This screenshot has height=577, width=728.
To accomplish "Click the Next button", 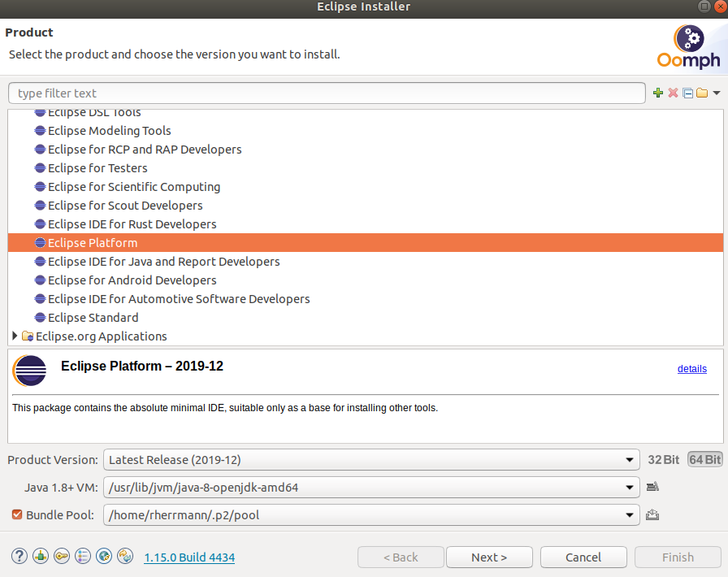I will pyautogui.click(x=489, y=557).
